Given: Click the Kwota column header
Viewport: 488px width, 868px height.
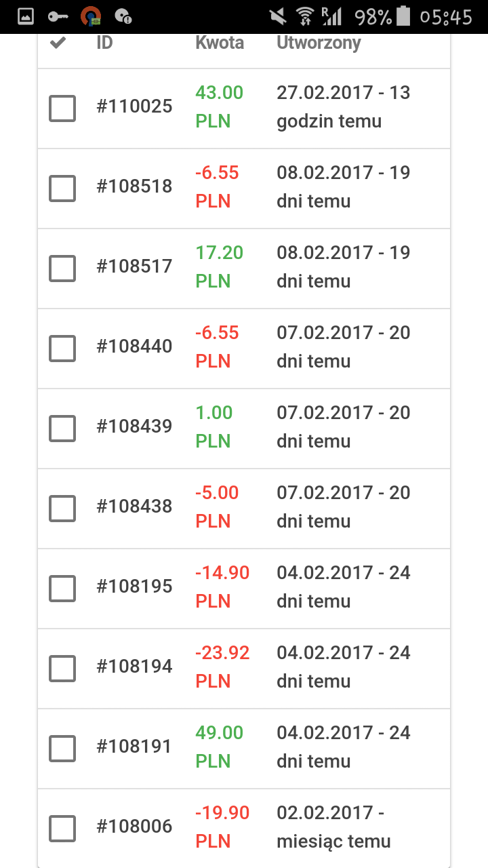Looking at the screenshot, I should (x=220, y=43).
